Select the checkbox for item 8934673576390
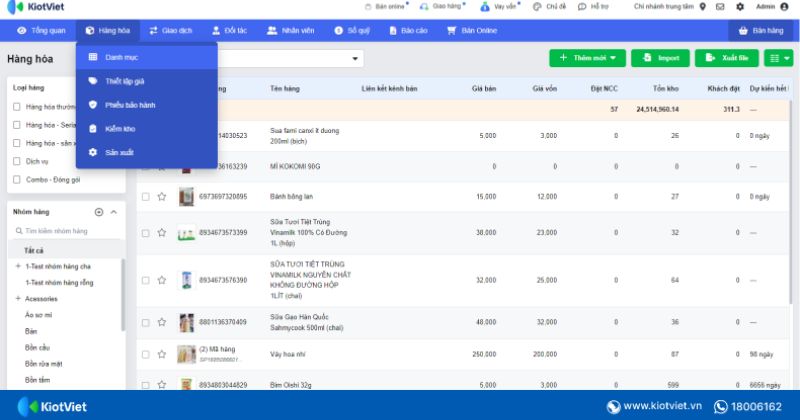 pos(146,280)
